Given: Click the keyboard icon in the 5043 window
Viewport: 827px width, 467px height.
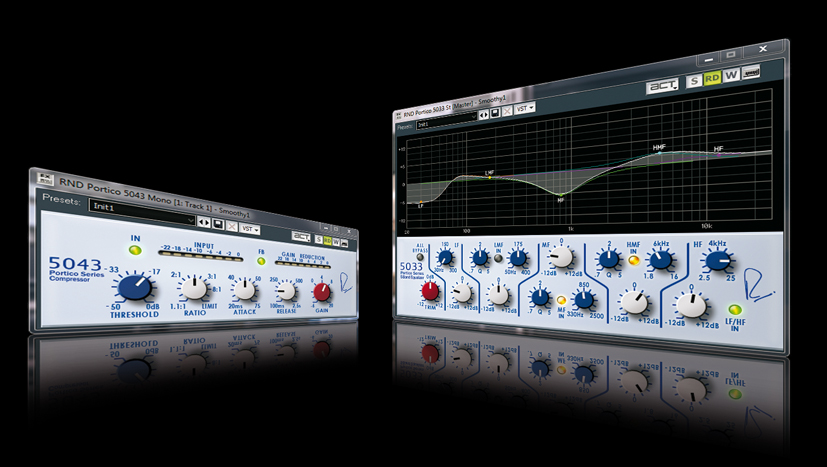Looking at the screenshot, I should [x=344, y=243].
